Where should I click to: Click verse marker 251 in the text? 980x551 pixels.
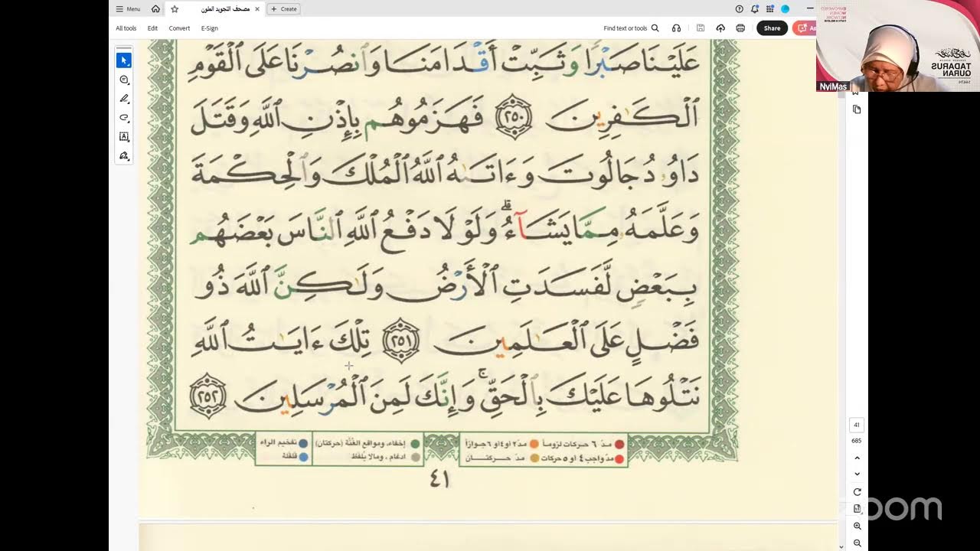click(x=401, y=343)
